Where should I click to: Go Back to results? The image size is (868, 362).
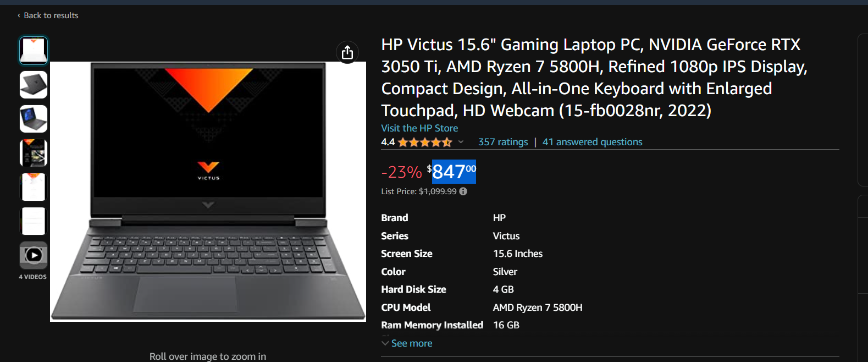click(51, 15)
